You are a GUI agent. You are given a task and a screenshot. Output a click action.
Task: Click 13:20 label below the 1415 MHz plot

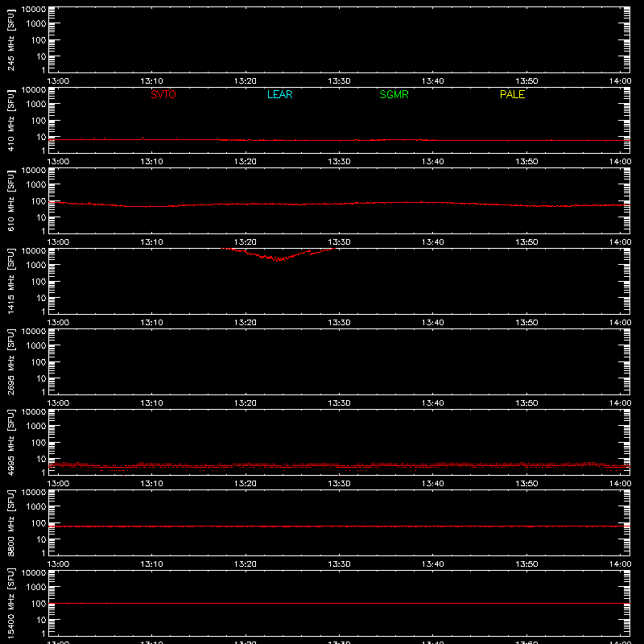tap(246, 323)
